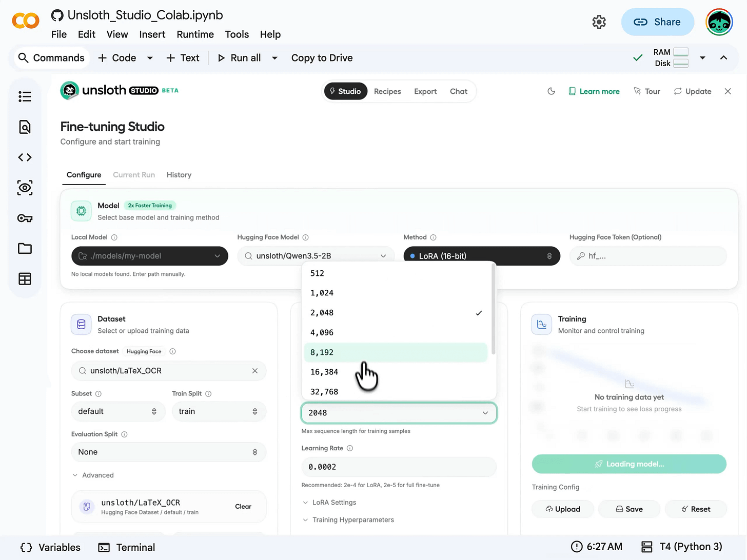This screenshot has width=747, height=560.
Task: Open the Colab table of contents icon
Action: [x=25, y=96]
